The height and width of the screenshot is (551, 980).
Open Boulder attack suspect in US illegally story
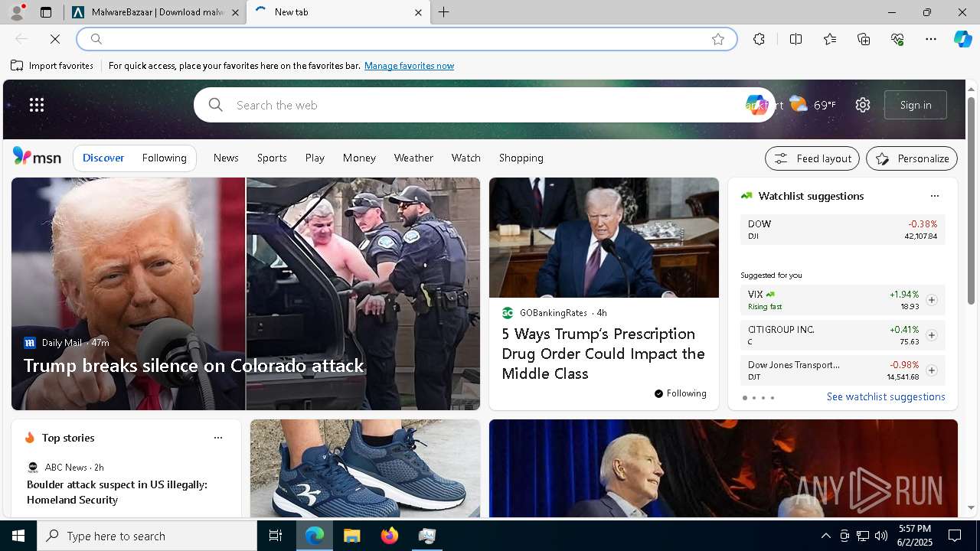(117, 492)
